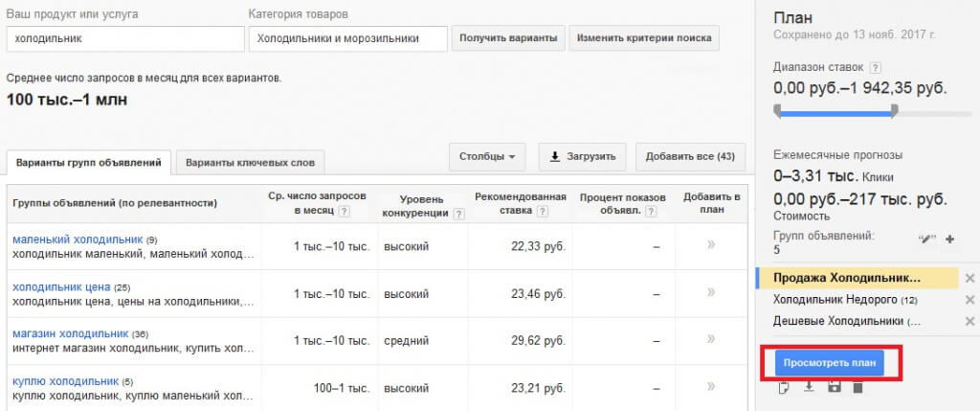Remove Холодильник Недорого group with X

[x=969, y=300]
